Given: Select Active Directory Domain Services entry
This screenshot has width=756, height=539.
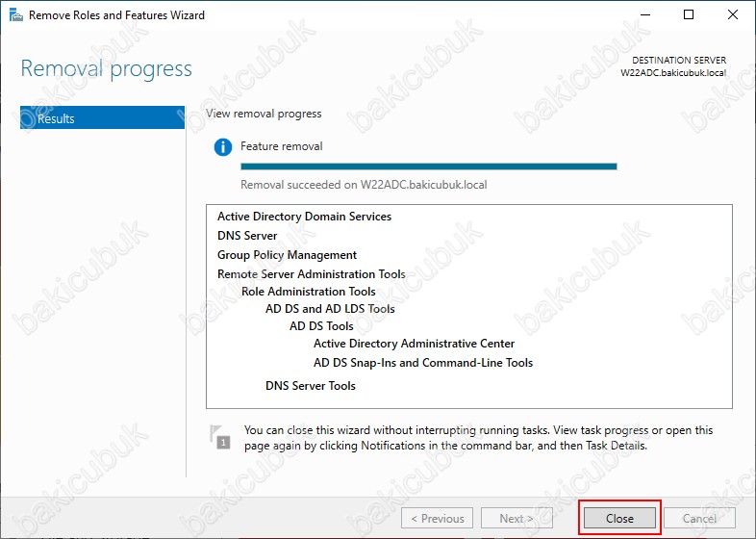Looking at the screenshot, I should tap(304, 217).
